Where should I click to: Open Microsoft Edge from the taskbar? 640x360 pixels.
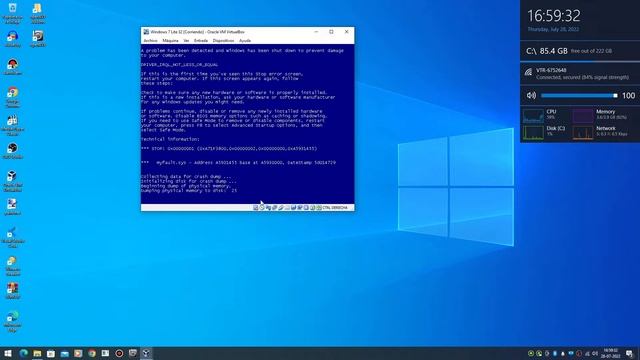[x=23, y=353]
